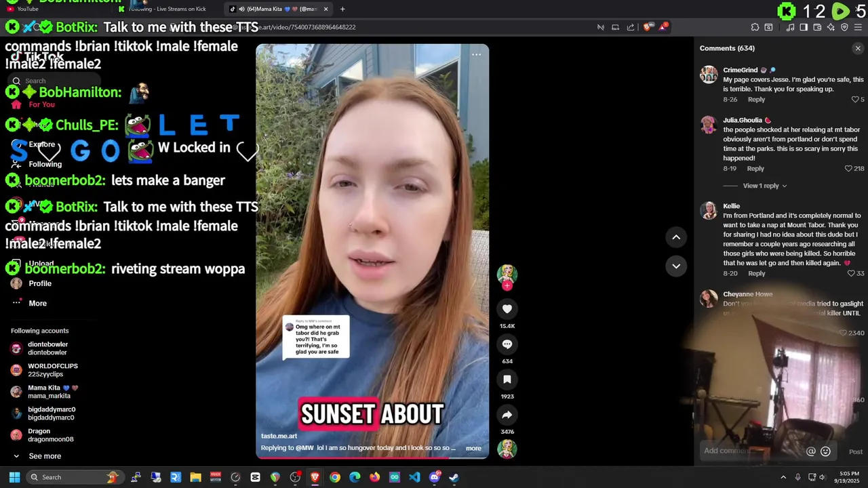
Task: Open Brave VPN shield icon
Action: tap(844, 27)
